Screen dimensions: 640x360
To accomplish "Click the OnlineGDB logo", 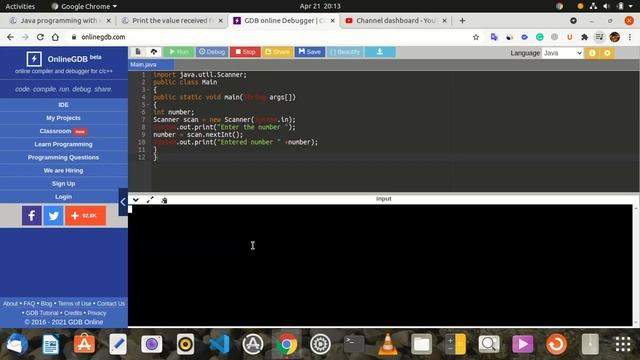I will (x=64, y=59).
